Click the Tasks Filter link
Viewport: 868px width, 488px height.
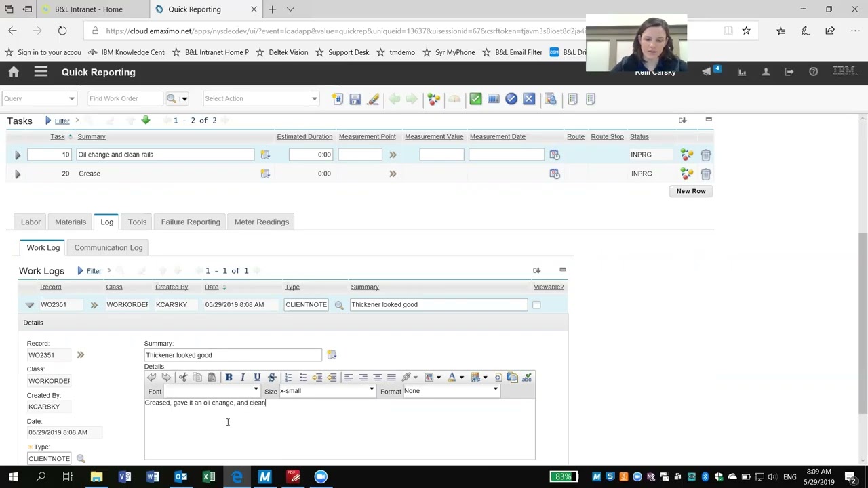[x=62, y=121]
